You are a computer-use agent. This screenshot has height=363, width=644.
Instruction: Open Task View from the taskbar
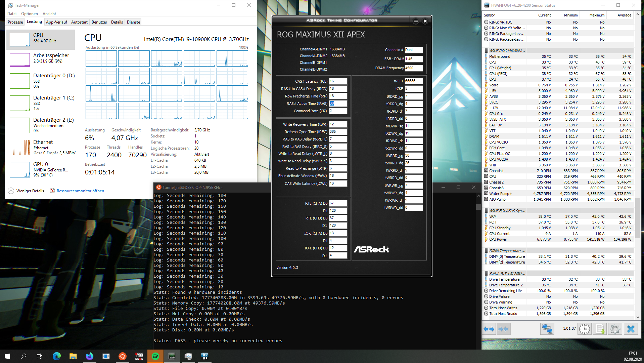click(40, 356)
